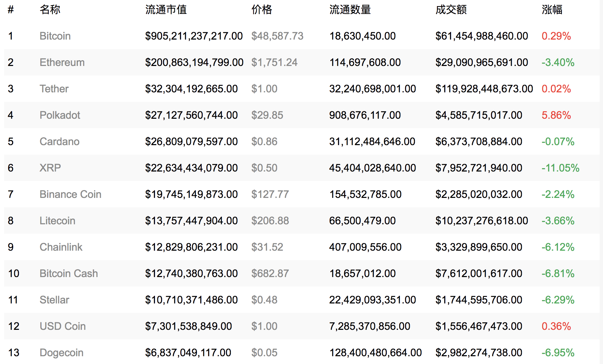Sort by the 涨幅 column header
The width and height of the screenshot is (603, 364).
pos(552,9)
